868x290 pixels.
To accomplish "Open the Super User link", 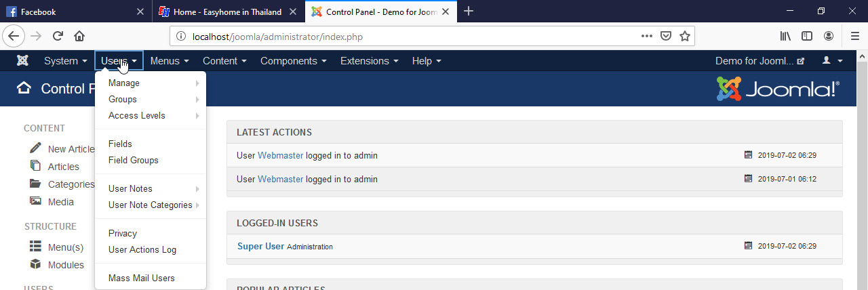I will tap(260, 246).
